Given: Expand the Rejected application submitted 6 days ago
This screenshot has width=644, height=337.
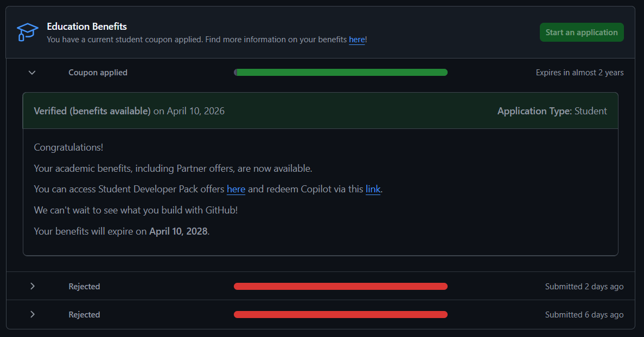Looking at the screenshot, I should pyautogui.click(x=32, y=314).
